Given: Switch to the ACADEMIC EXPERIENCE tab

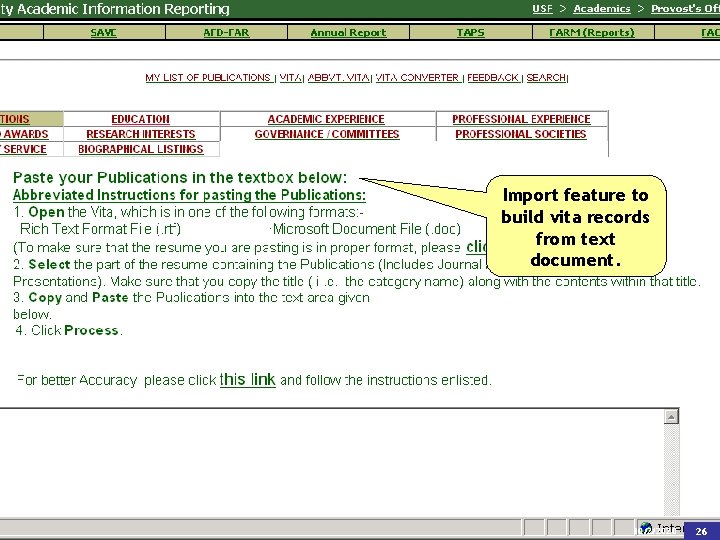Looking at the screenshot, I should [326, 119].
